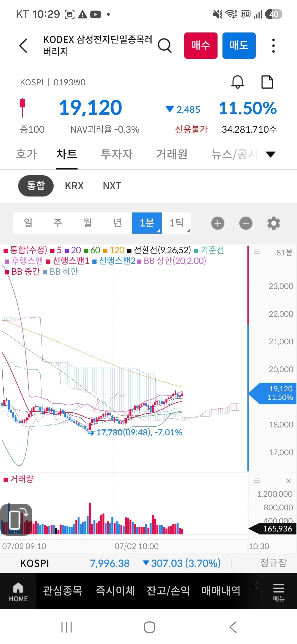Switch market to NXT

[x=112, y=186]
